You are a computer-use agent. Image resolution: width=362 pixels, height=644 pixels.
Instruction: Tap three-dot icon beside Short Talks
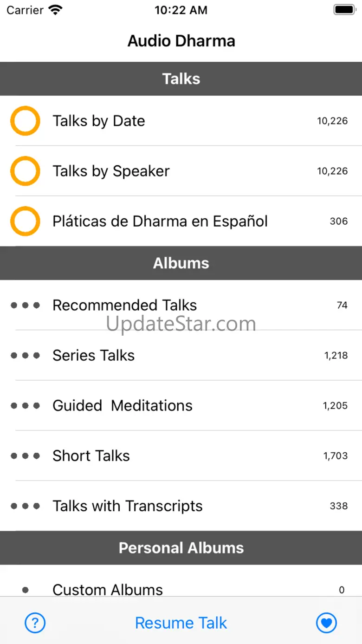25,455
